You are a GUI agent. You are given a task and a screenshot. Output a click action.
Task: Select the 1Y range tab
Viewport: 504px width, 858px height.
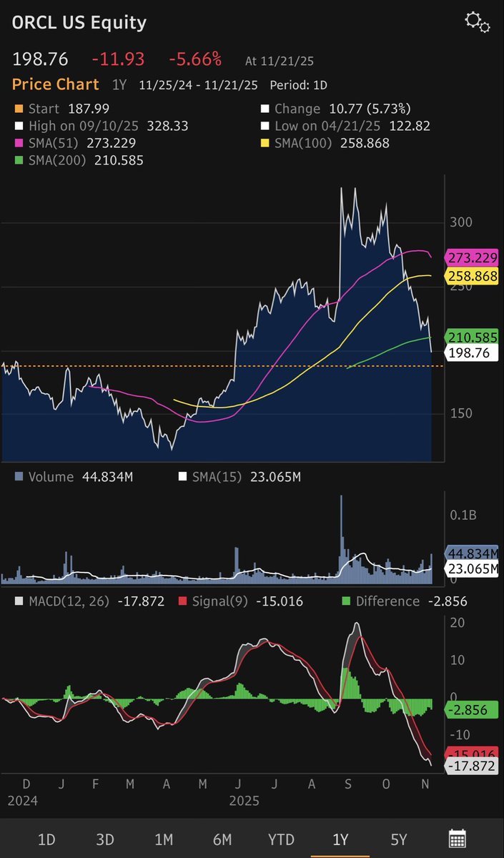[x=340, y=839]
